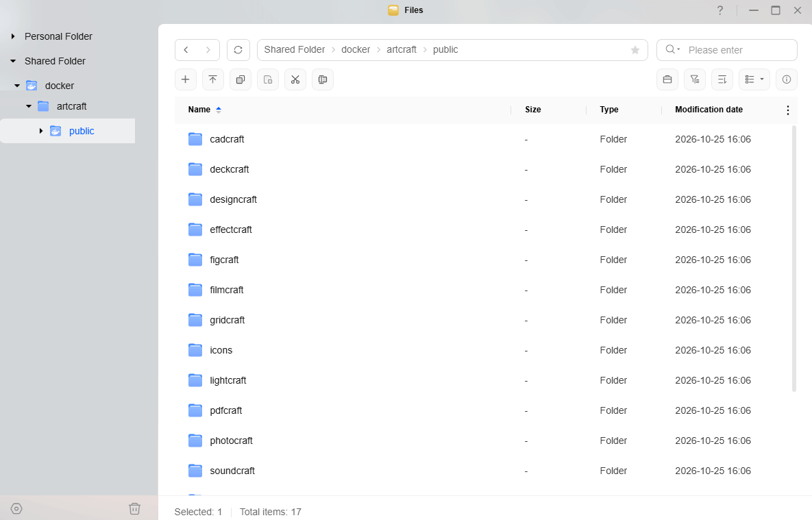Sort the list by Size column header
Image resolution: width=812 pixels, height=520 pixels.
(x=533, y=110)
